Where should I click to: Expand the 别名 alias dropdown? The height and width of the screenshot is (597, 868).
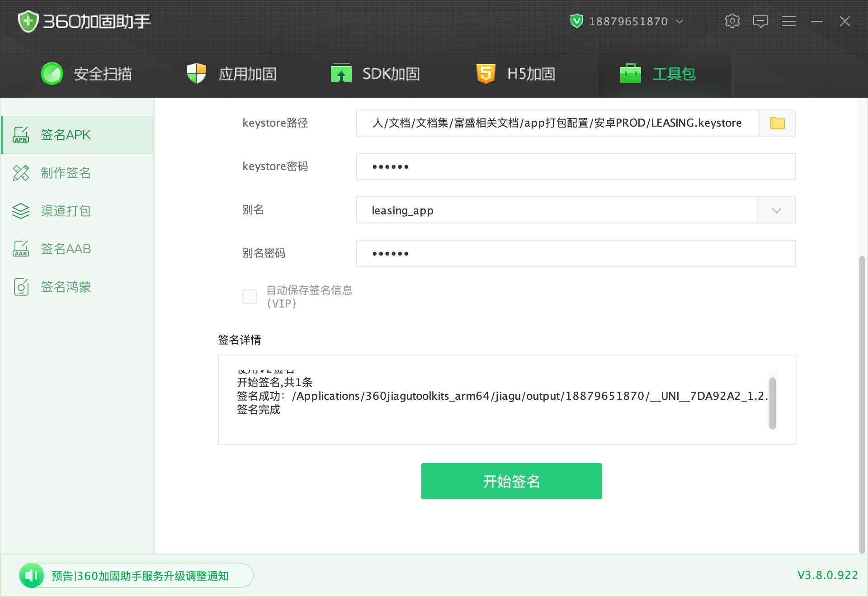point(776,210)
